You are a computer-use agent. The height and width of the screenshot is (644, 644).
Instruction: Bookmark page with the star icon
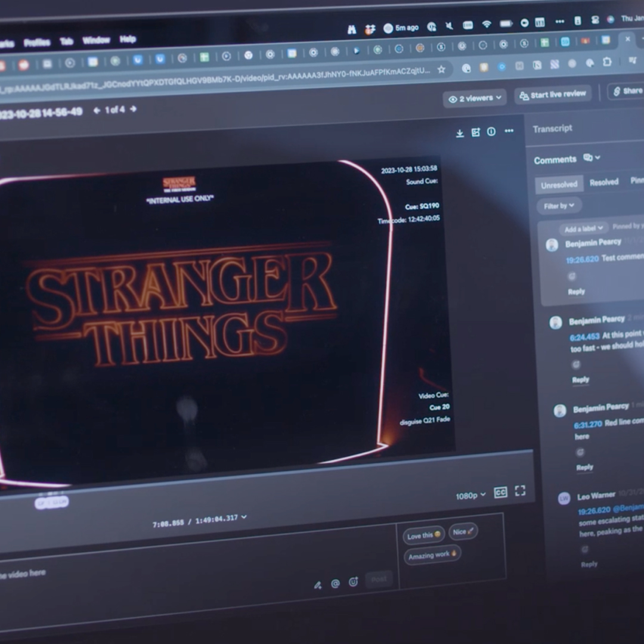click(441, 69)
